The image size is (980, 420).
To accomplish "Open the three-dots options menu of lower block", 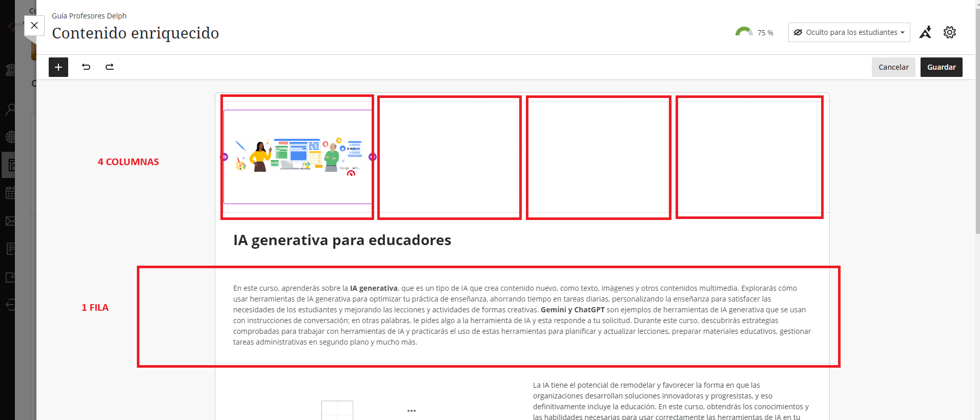I will pyautogui.click(x=412, y=411).
